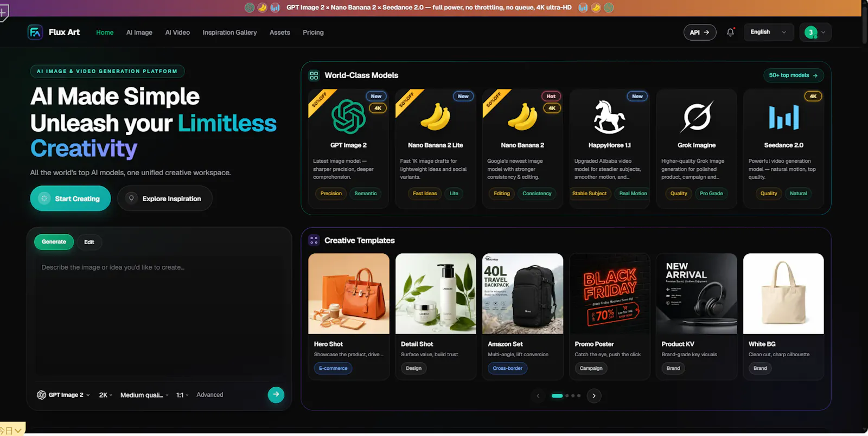Open the 2K resolution dropdown
Image resolution: width=868 pixels, height=436 pixels.
click(x=106, y=395)
